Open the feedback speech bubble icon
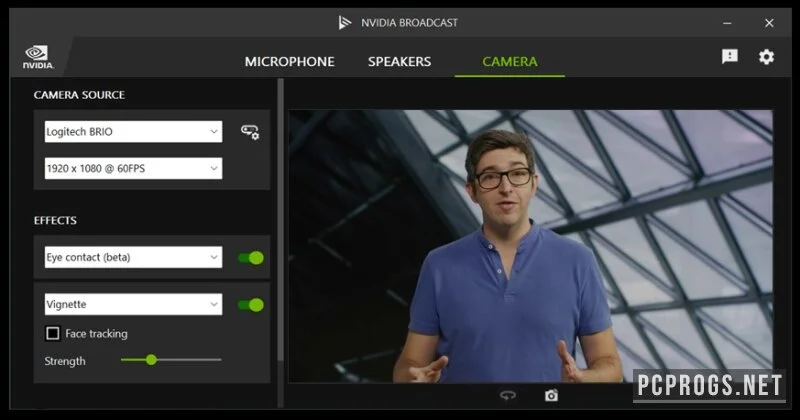Image resolution: width=800 pixels, height=420 pixels. coord(730,56)
